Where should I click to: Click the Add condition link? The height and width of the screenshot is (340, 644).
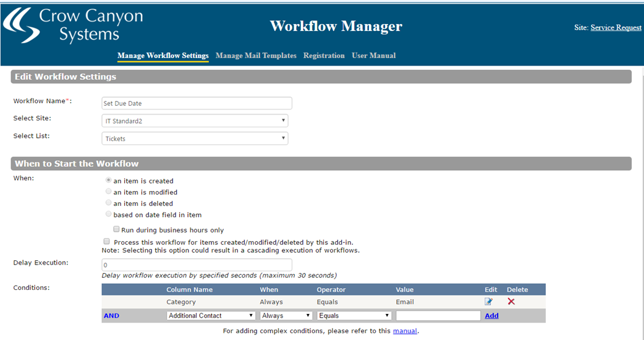click(491, 315)
